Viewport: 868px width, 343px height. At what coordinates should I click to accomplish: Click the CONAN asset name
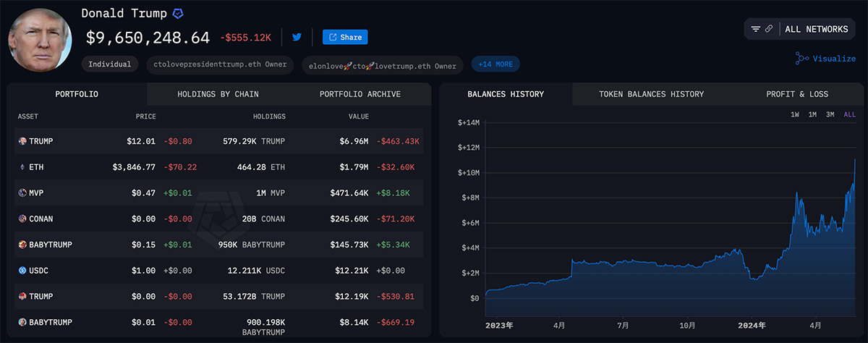click(x=41, y=219)
